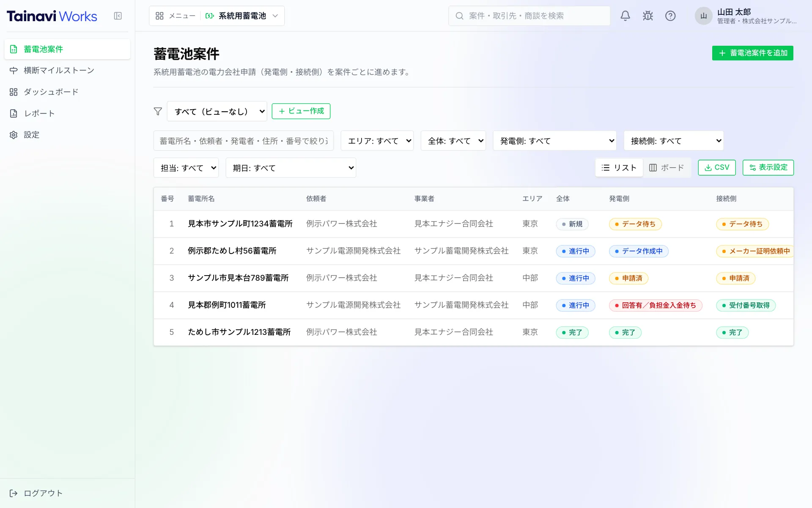The width and height of the screenshot is (812, 508).
Task: Click the 蓄電池案件 sidebar document icon
Action: pyautogui.click(x=14, y=49)
